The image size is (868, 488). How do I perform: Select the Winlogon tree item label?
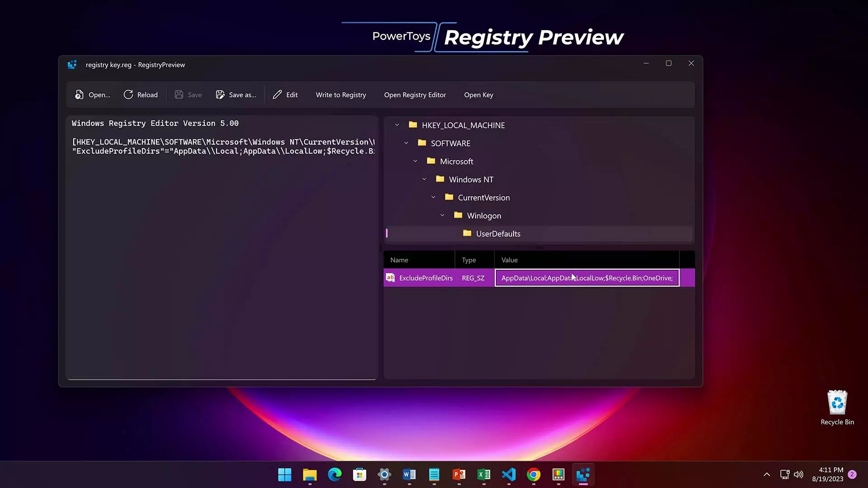484,216
